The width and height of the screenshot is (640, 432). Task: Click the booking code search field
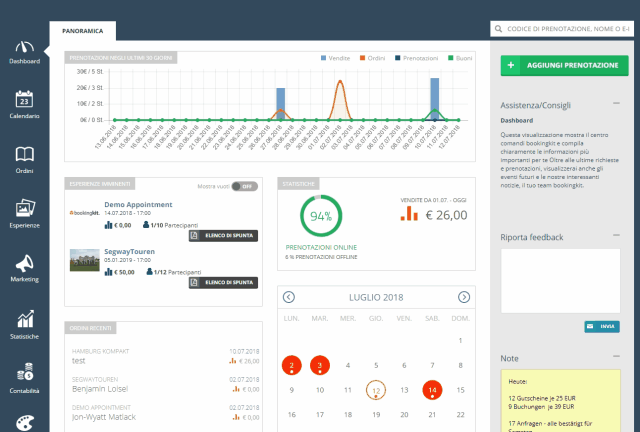pos(562,29)
